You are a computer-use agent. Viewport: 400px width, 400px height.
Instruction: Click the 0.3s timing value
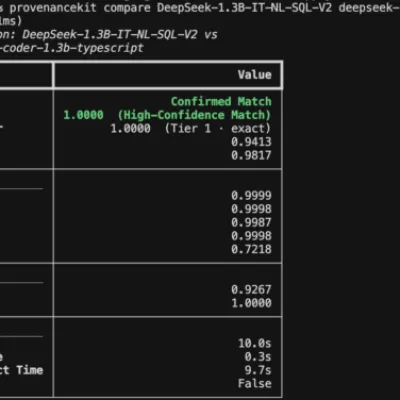(x=258, y=357)
